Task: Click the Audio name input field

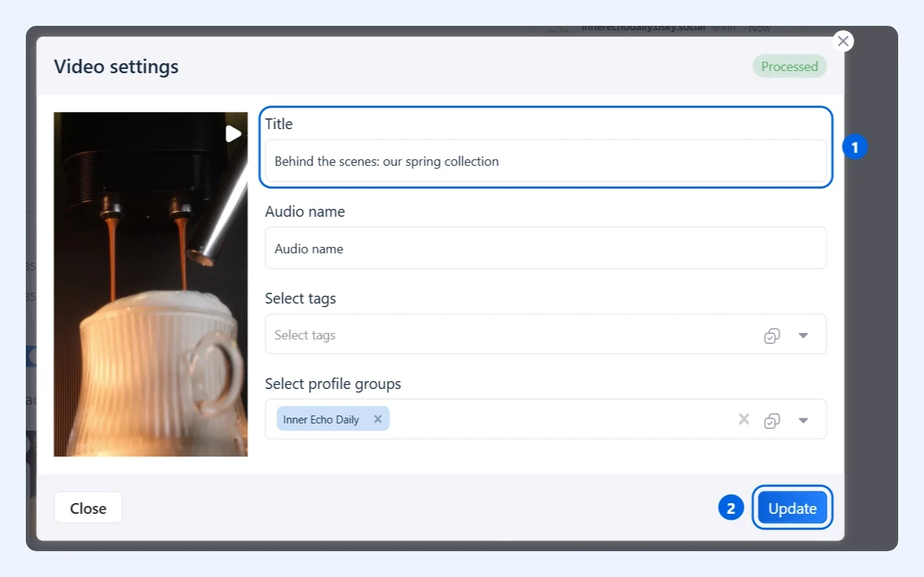Action: pos(546,248)
